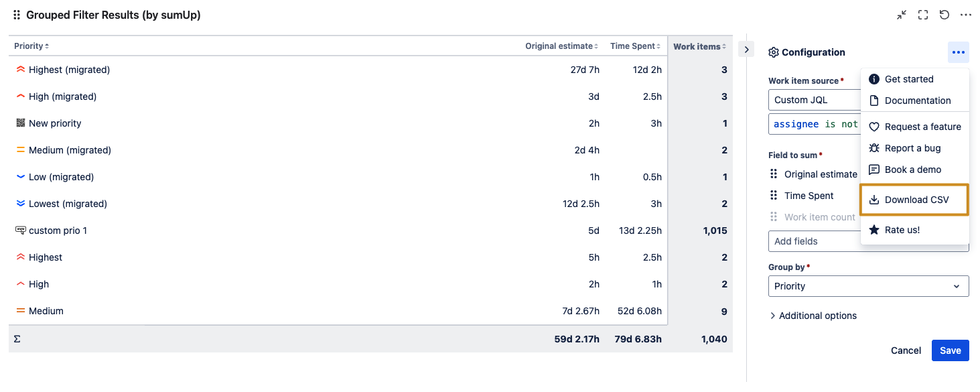Click the Original estimate drag handle
This screenshot has width=980, height=392.
[774, 174]
